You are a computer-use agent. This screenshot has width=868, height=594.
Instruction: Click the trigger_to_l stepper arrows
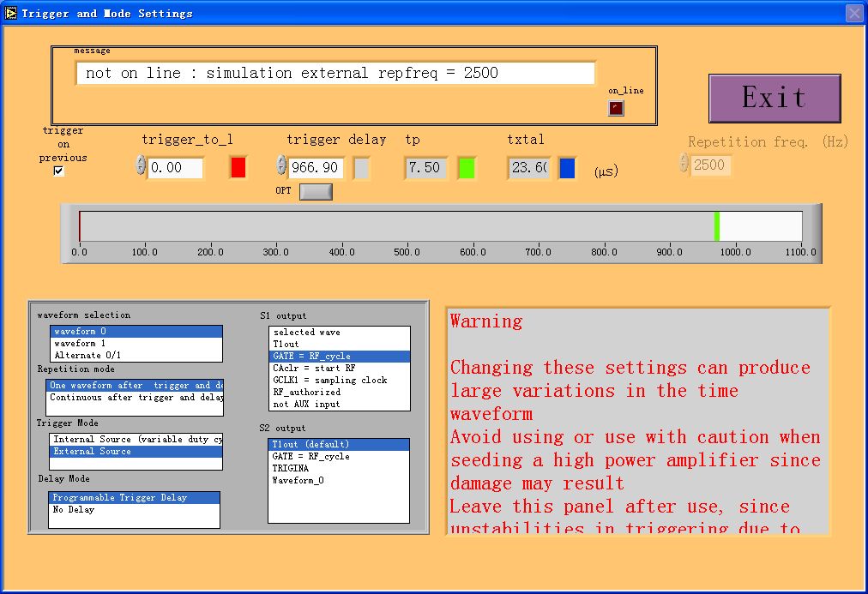(141, 165)
